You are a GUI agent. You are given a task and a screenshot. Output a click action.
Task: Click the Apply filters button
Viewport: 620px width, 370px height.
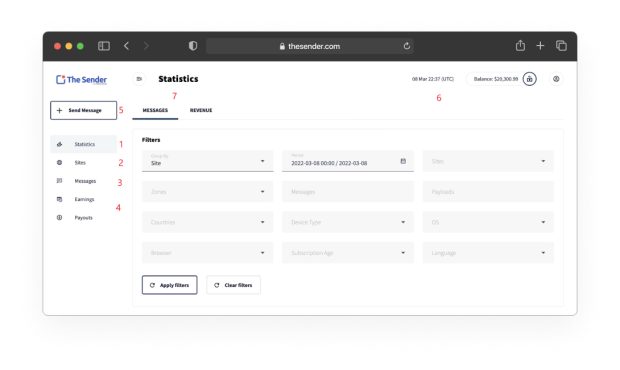click(x=170, y=285)
